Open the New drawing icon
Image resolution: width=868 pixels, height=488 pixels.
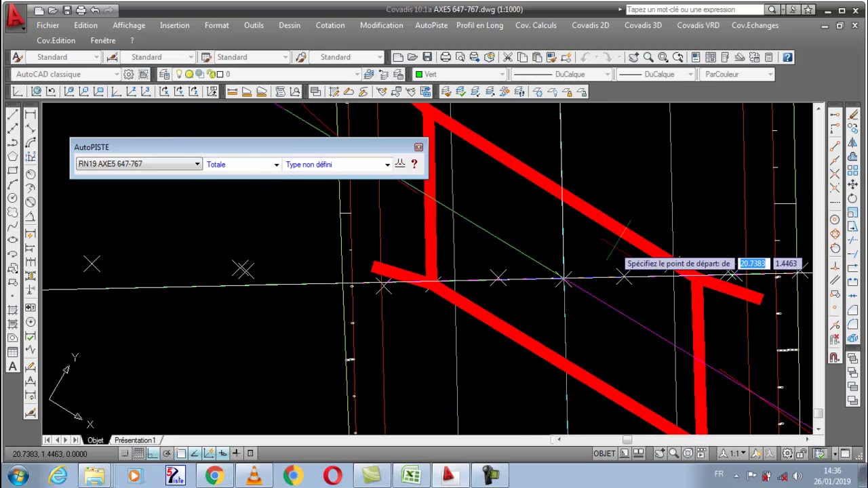(398, 58)
